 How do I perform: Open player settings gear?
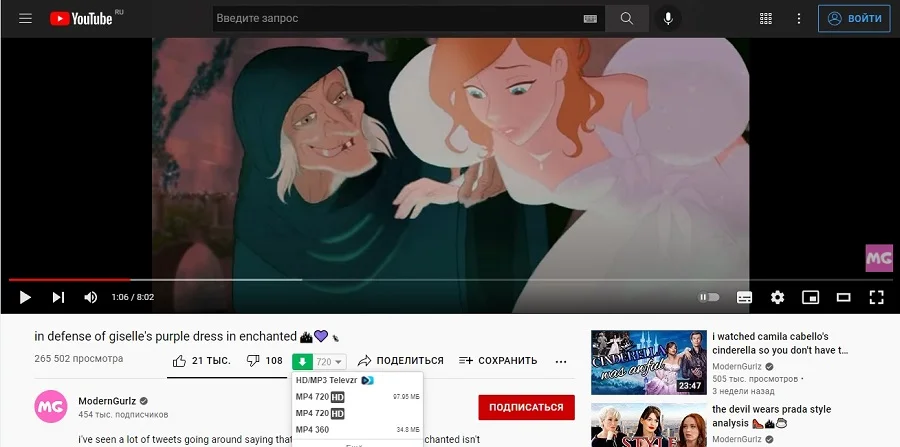pyautogui.click(x=777, y=297)
